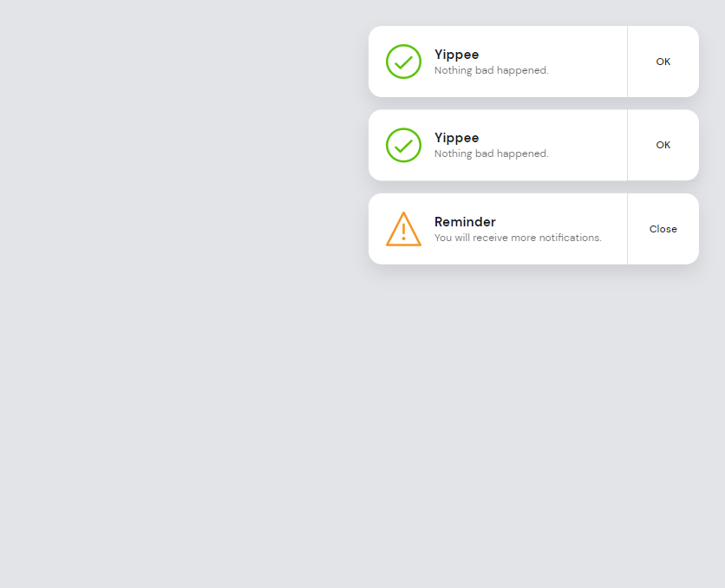The width and height of the screenshot is (725, 588).
Task: Click the check stroke inside top notification's circle
Action: [x=403, y=62]
